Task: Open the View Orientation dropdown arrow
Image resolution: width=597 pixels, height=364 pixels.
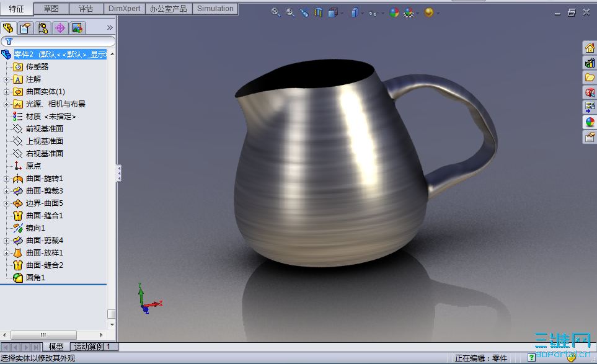Action: coord(342,13)
